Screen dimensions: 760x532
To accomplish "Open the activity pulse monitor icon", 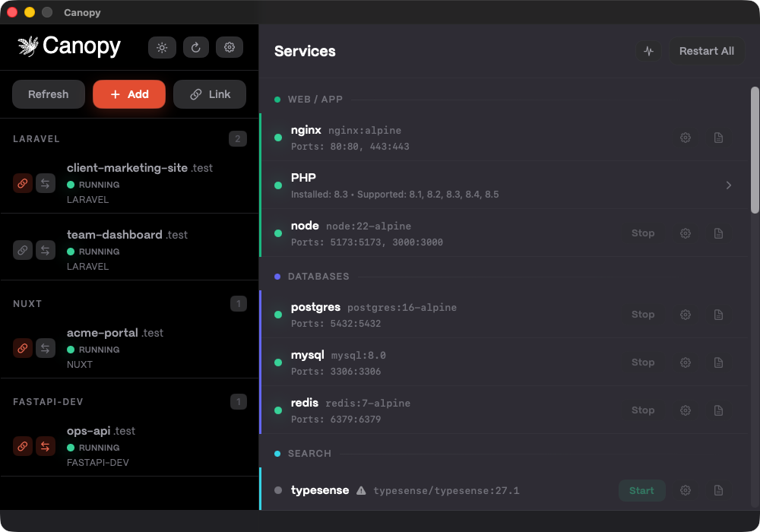I will tap(648, 51).
